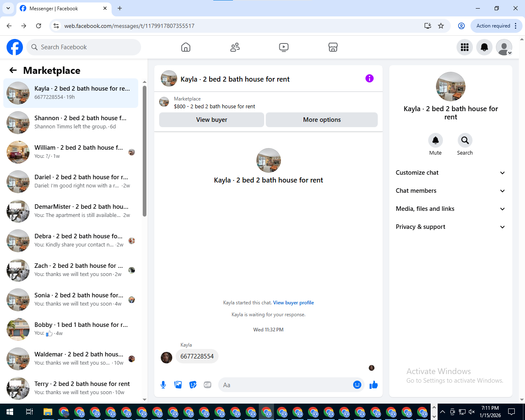This screenshot has height=420, width=525.
Task: Open the $800 - 2 bed 2 bath listing link
Action: [215, 106]
